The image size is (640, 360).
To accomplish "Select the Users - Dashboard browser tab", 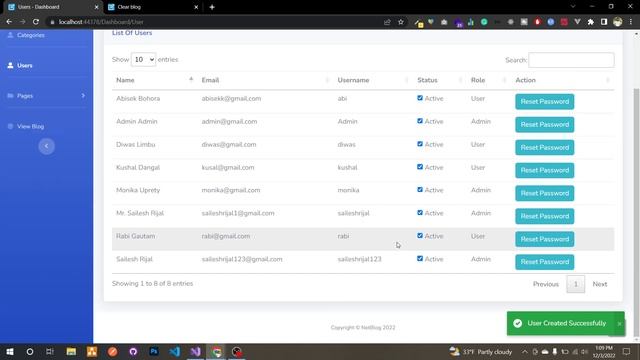I will click(53, 7).
